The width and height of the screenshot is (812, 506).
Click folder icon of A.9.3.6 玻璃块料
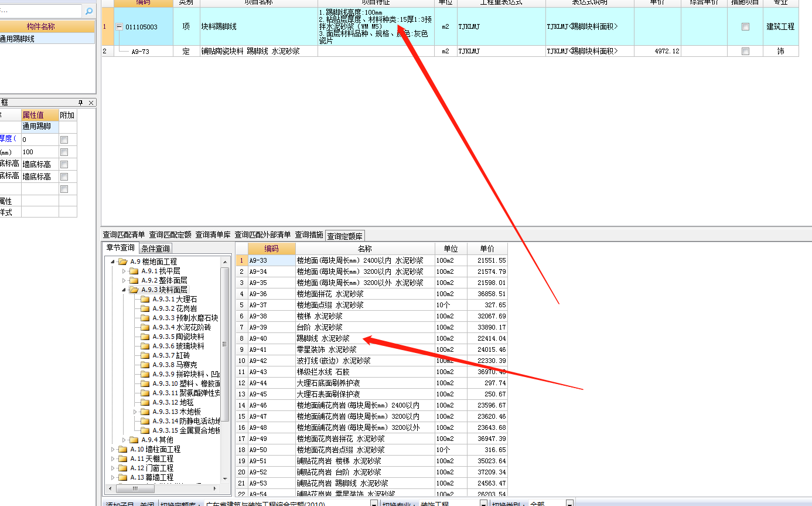click(145, 346)
